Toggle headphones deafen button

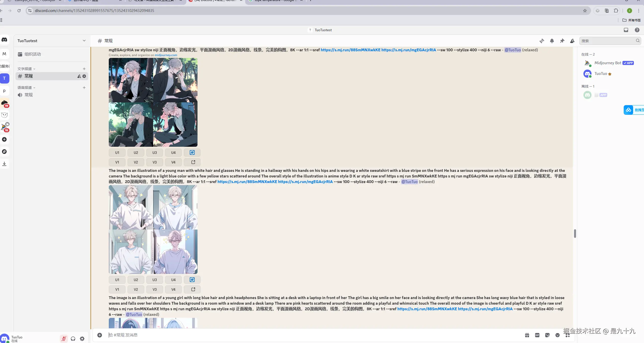73,339
